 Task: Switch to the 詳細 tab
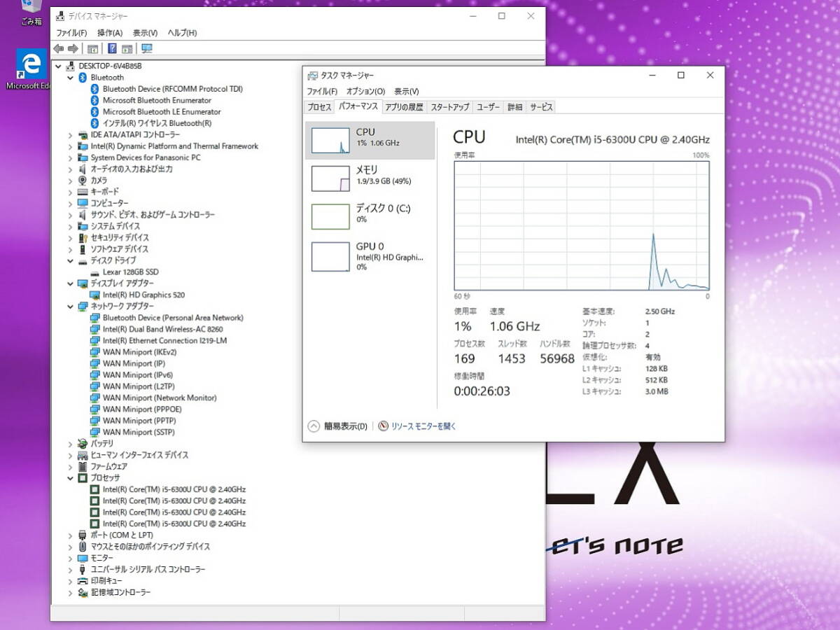coord(514,107)
